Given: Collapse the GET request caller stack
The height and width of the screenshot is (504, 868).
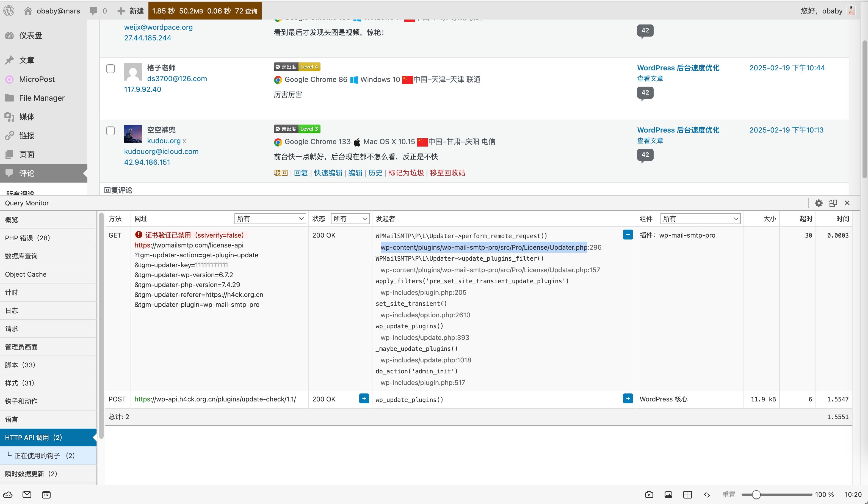Looking at the screenshot, I should point(627,235).
